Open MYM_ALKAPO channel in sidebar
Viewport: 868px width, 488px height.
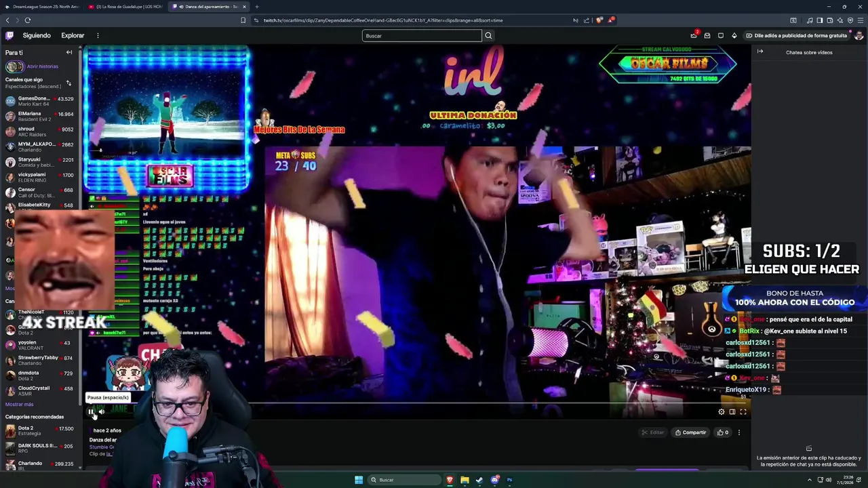click(39, 146)
